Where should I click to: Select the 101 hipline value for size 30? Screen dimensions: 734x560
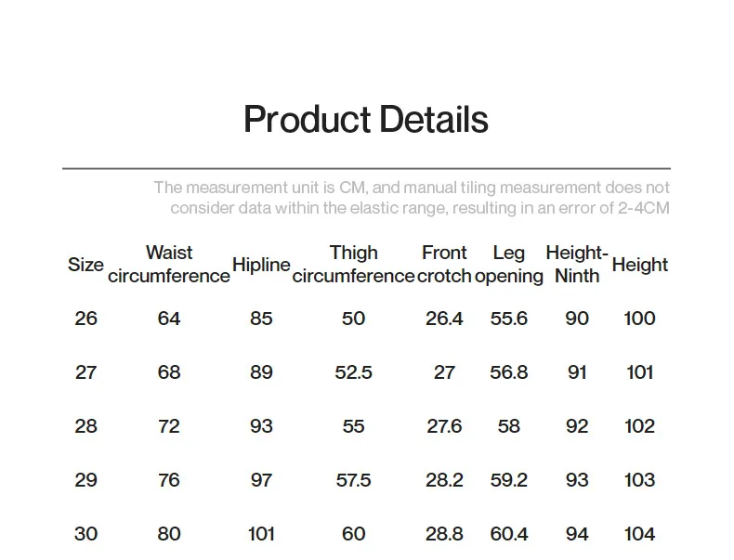(x=261, y=534)
